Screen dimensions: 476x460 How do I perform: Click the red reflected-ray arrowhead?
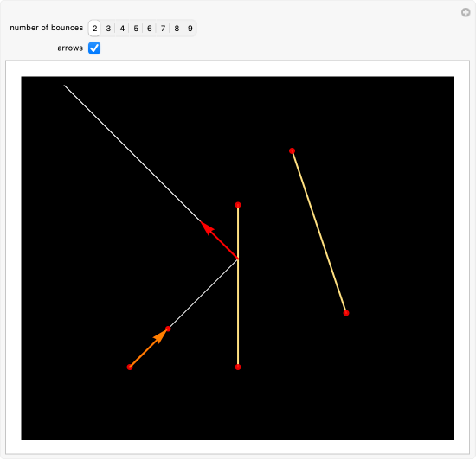click(x=208, y=228)
